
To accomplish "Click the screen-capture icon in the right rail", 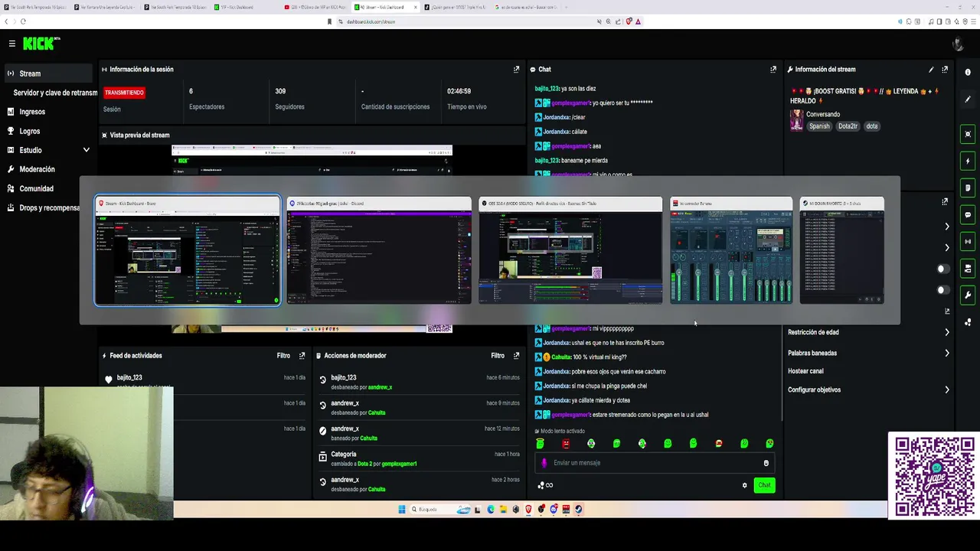I will (968, 134).
